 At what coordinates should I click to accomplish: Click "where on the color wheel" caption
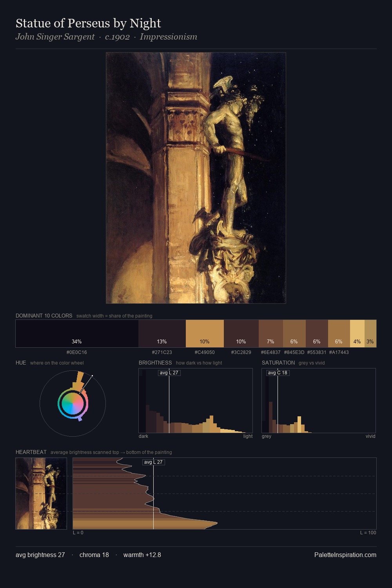click(57, 363)
